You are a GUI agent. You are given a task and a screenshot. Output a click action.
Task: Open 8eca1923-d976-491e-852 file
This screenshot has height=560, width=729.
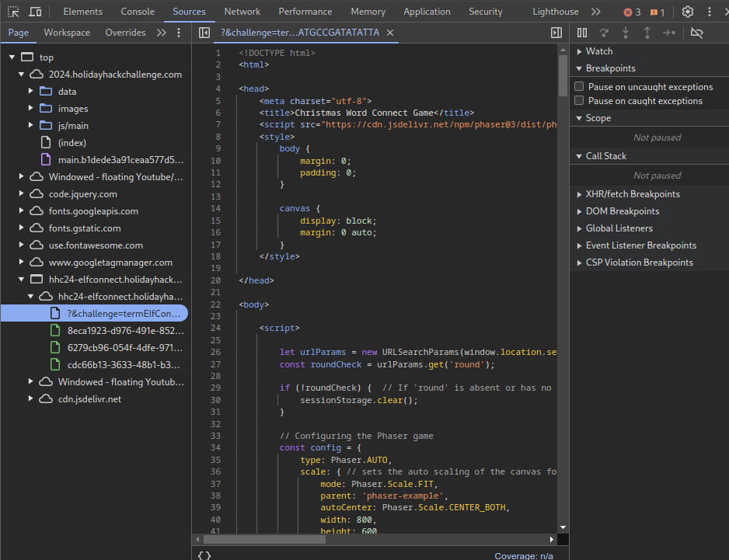coord(126,330)
